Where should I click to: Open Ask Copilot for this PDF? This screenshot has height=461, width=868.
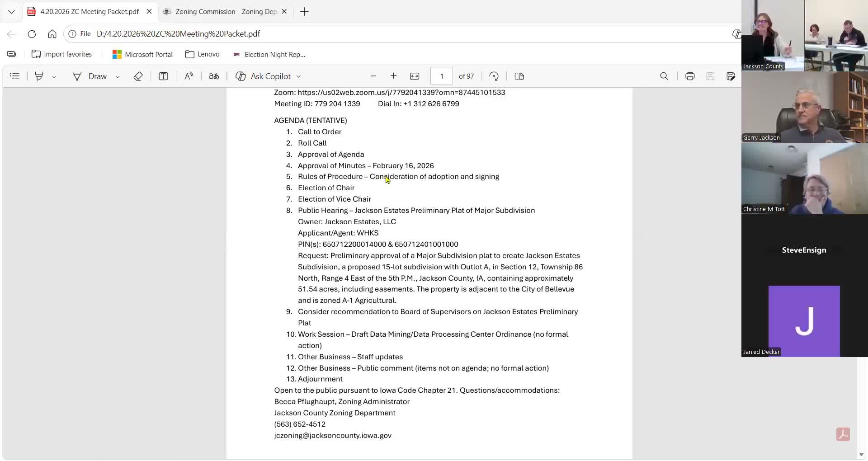click(x=263, y=76)
